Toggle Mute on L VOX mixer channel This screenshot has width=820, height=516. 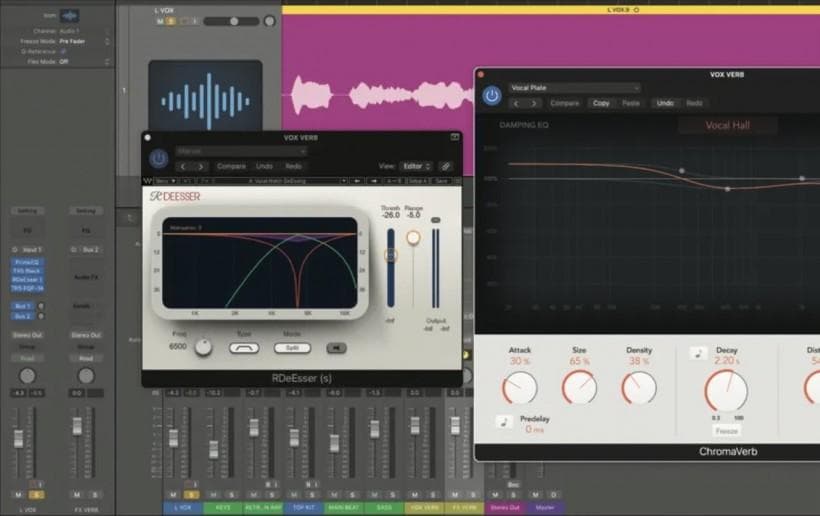point(173,495)
